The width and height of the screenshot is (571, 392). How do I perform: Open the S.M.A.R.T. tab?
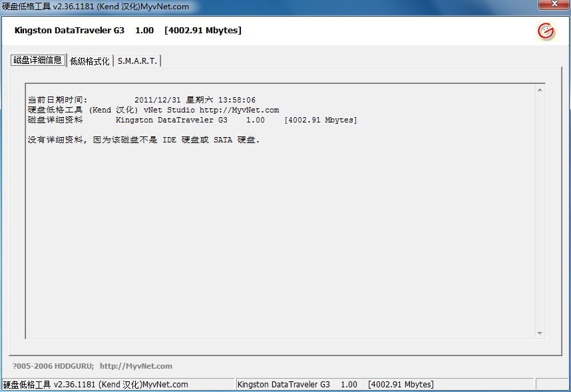pyautogui.click(x=137, y=61)
